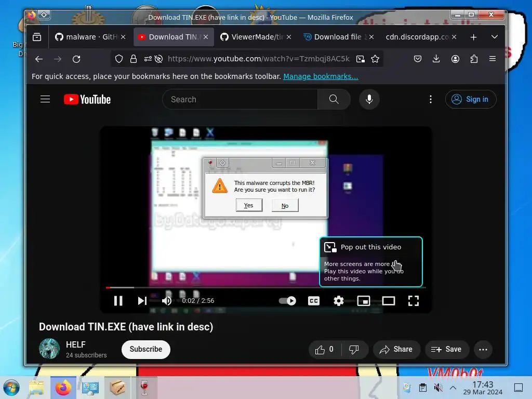Toggle closed captions on video

point(313,301)
